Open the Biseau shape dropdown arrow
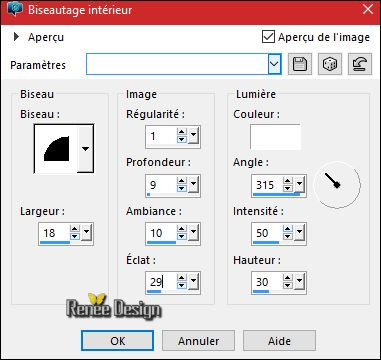381x360 pixels. pyautogui.click(x=85, y=149)
